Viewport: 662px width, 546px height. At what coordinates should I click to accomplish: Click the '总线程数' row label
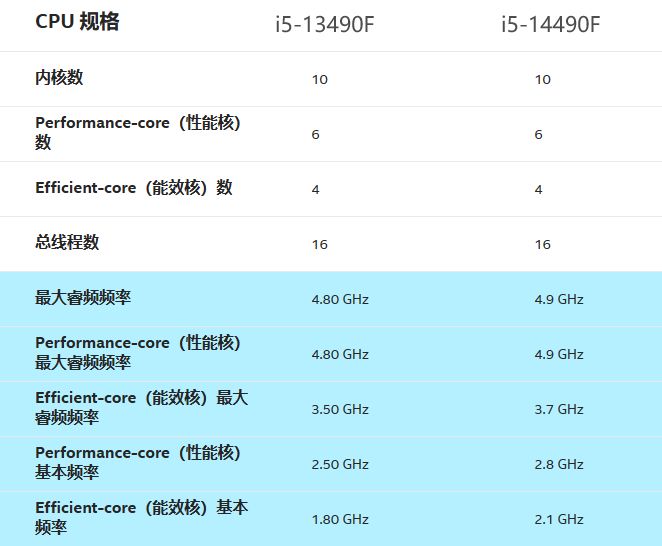pos(67,242)
